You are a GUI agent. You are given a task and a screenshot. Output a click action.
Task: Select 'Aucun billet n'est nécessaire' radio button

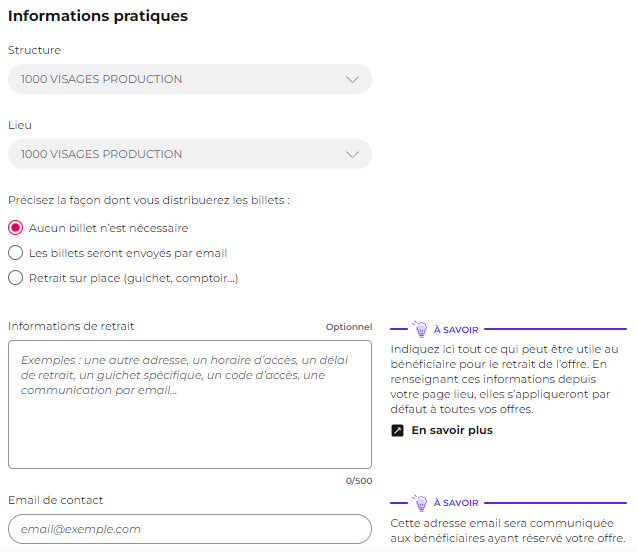[15, 228]
